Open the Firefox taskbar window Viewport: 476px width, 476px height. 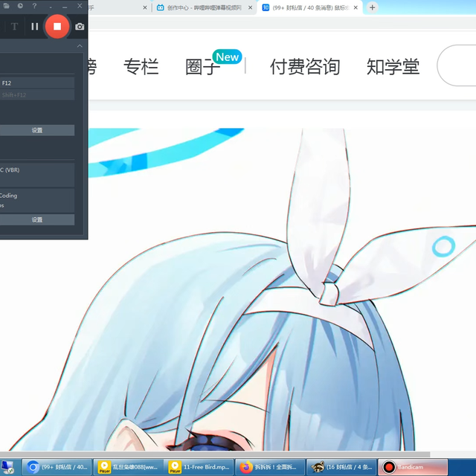point(268,467)
